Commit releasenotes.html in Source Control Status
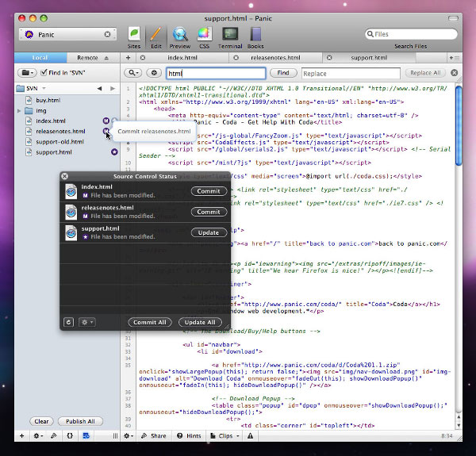Image resolution: width=476 pixels, height=456 pixels. (209, 212)
